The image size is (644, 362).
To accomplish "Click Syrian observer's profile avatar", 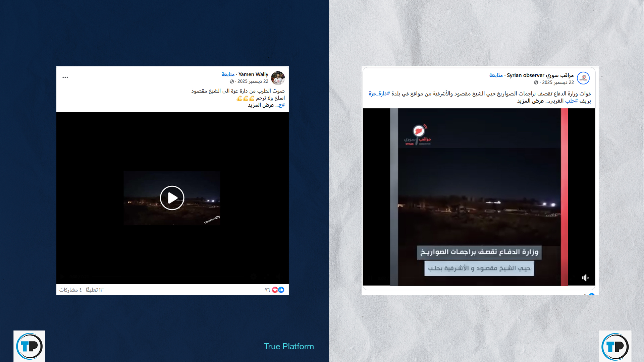I will coord(583,78).
